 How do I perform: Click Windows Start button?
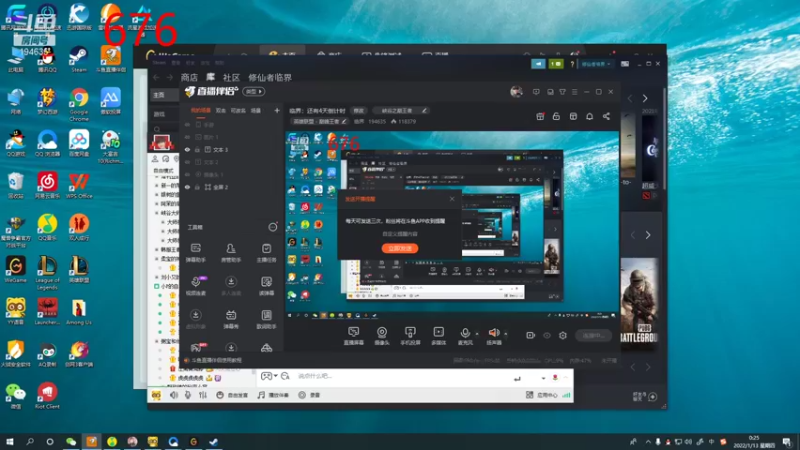(x=9, y=442)
